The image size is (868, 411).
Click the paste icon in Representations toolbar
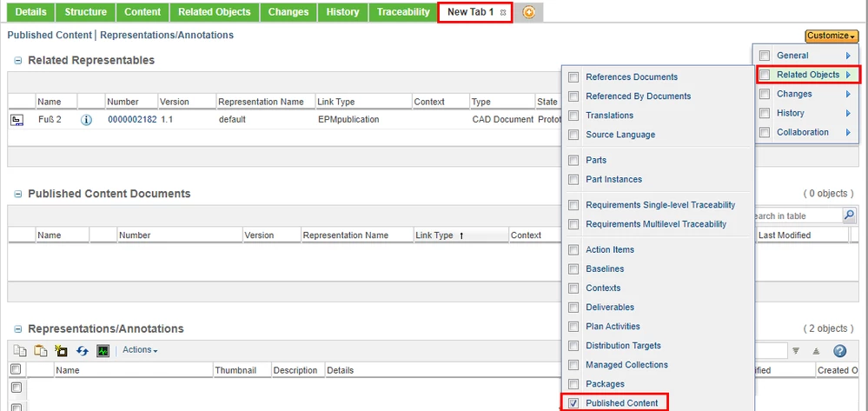41,350
